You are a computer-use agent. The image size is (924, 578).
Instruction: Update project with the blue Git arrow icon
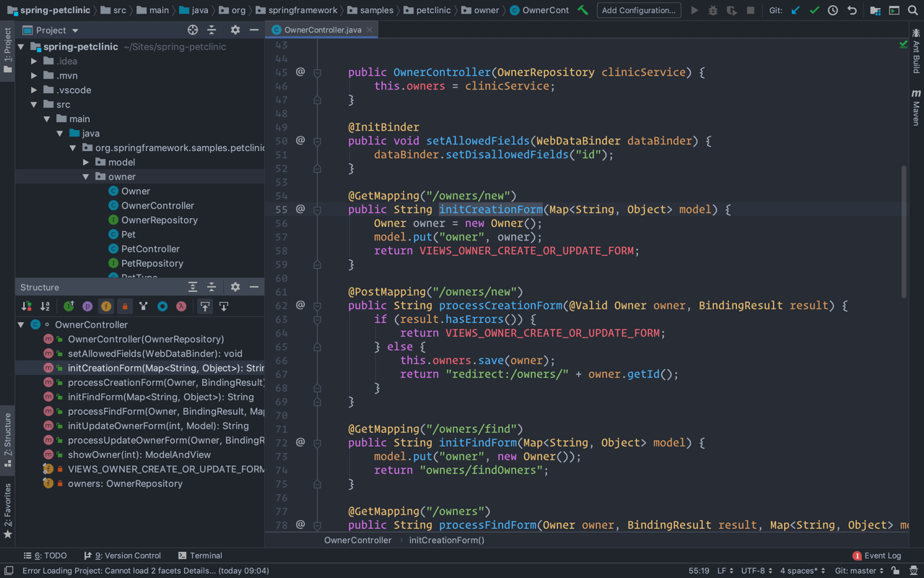[x=795, y=10]
